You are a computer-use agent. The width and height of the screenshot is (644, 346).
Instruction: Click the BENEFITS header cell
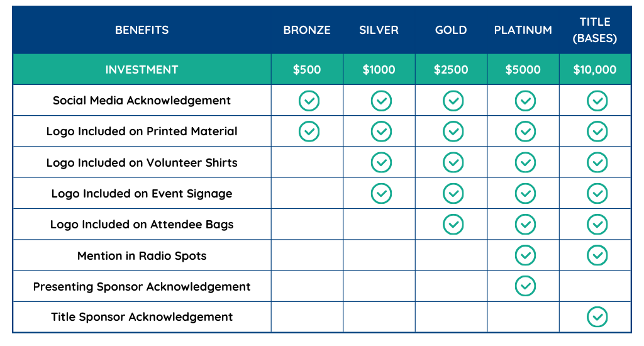tap(142, 30)
